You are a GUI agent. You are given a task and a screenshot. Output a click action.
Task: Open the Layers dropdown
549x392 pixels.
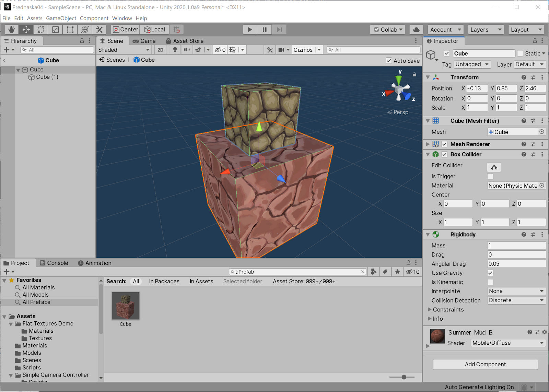(486, 29)
